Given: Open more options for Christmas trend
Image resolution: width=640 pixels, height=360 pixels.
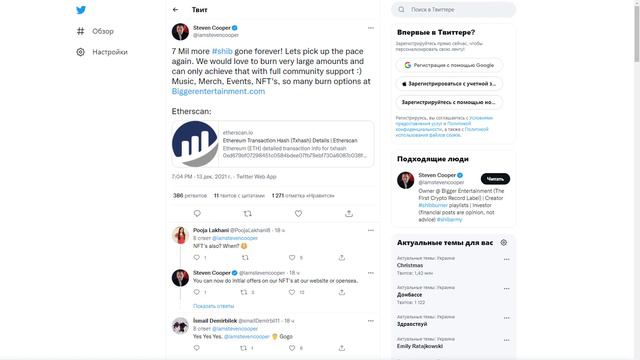Looking at the screenshot, I should [x=507, y=260].
